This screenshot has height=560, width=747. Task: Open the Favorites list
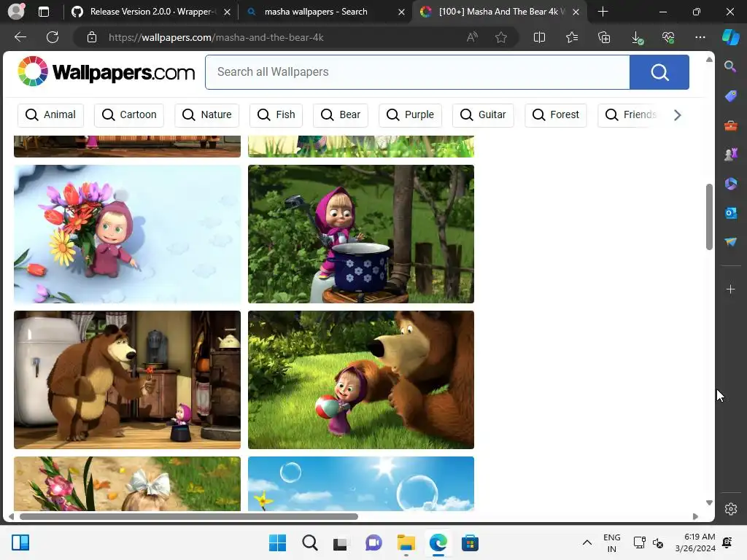pyautogui.click(x=572, y=37)
